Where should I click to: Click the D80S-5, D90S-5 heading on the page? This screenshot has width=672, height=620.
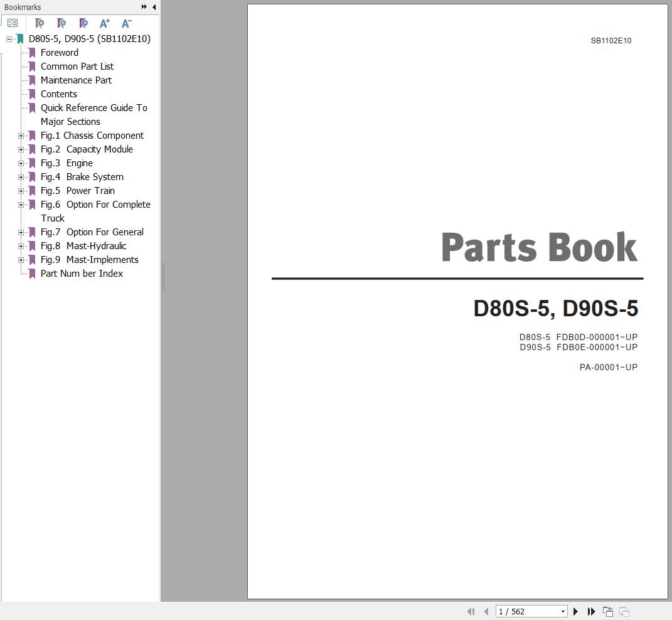pyautogui.click(x=556, y=308)
